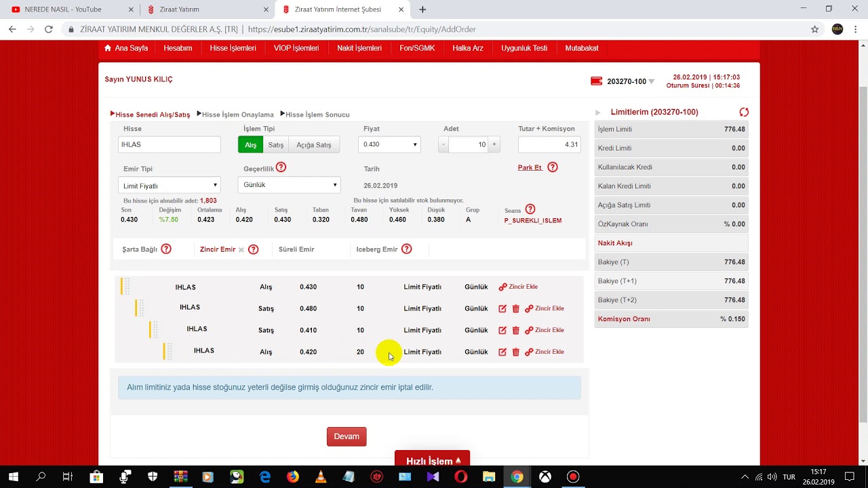The width and height of the screenshot is (868, 488).
Task: Remove Zincir Emir with the x icon
Action: tap(241, 250)
